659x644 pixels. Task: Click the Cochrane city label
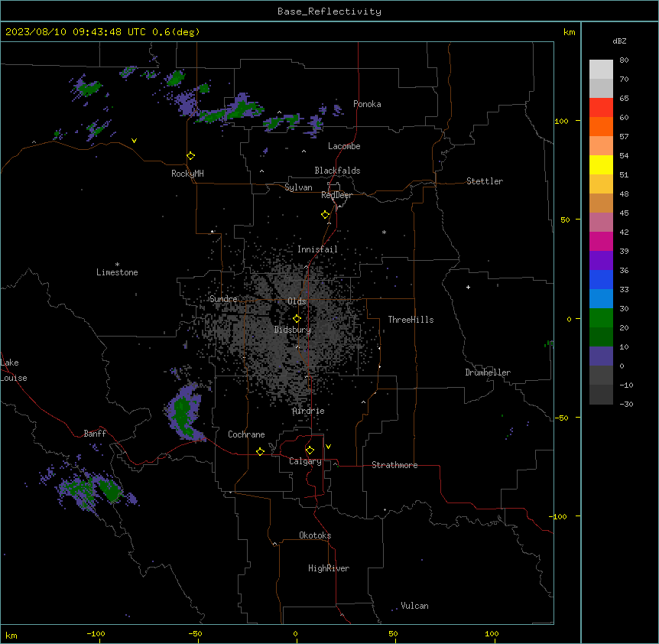[246, 434]
